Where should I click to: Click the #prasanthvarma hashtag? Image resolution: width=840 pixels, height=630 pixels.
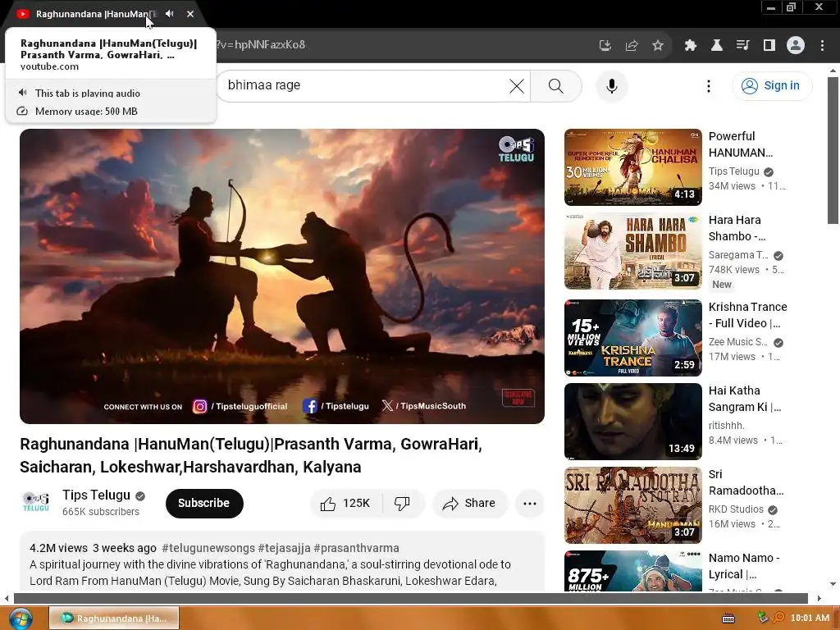(356, 548)
